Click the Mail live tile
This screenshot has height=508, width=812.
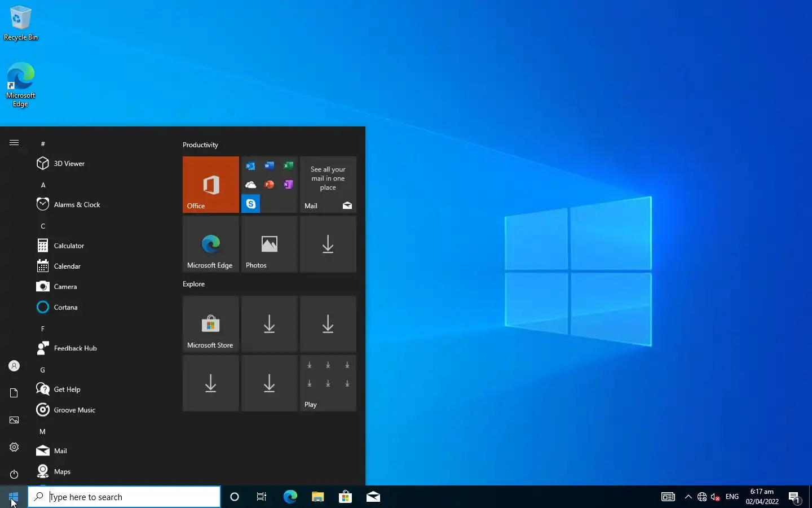pyautogui.click(x=328, y=185)
